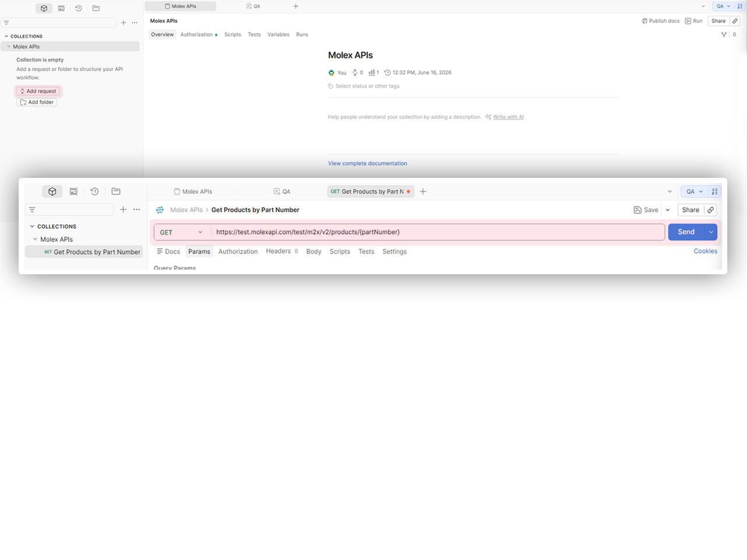Click the Send button
Screen dimensions: 747x560
(x=686, y=232)
